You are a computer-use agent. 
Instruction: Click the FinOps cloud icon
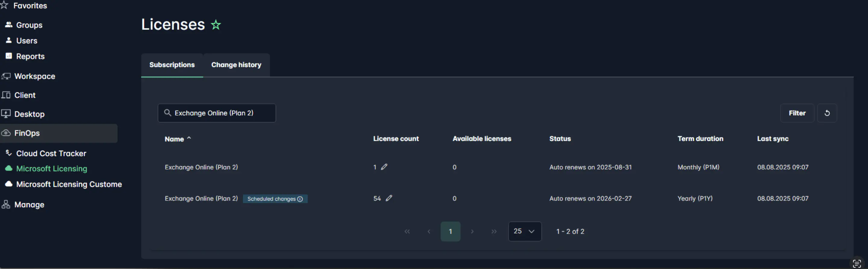(6, 133)
